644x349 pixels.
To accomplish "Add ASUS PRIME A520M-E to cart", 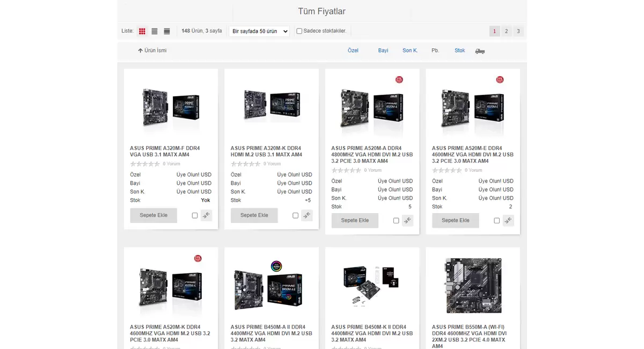I will (x=456, y=221).
